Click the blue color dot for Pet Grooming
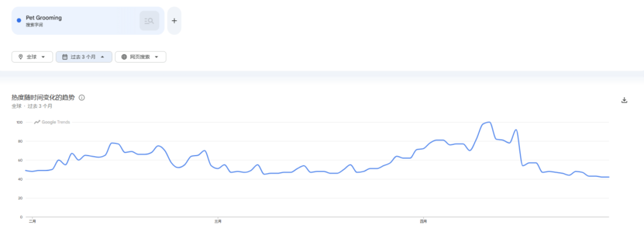This screenshot has width=644, height=239. click(x=19, y=20)
